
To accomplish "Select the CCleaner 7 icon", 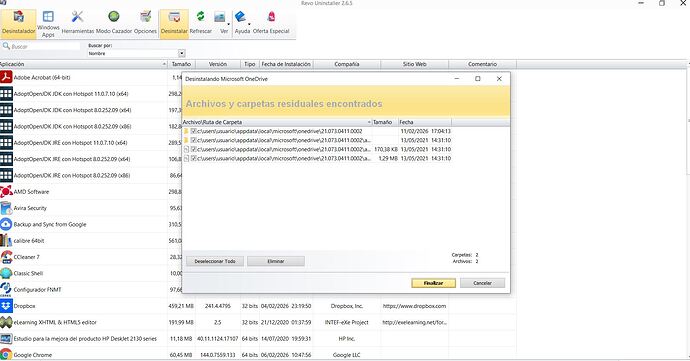I will point(6,257).
